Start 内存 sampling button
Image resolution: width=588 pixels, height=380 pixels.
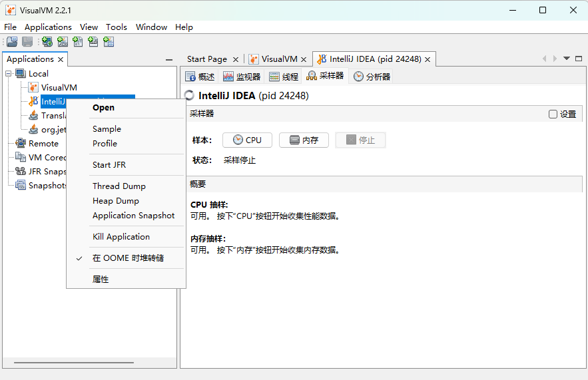(304, 140)
